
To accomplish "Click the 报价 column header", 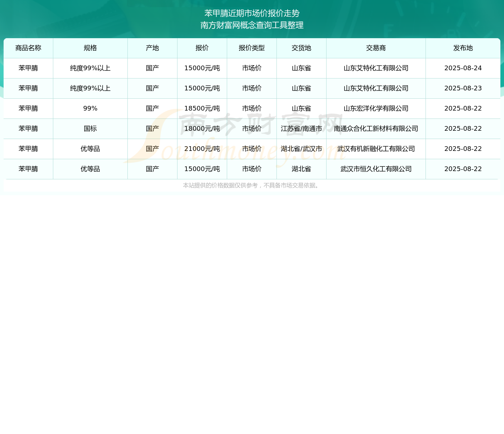I will [202, 48].
